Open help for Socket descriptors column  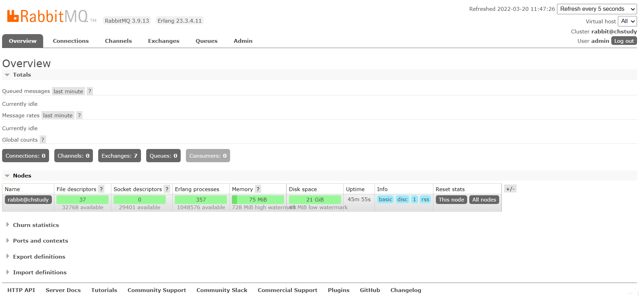tap(167, 189)
